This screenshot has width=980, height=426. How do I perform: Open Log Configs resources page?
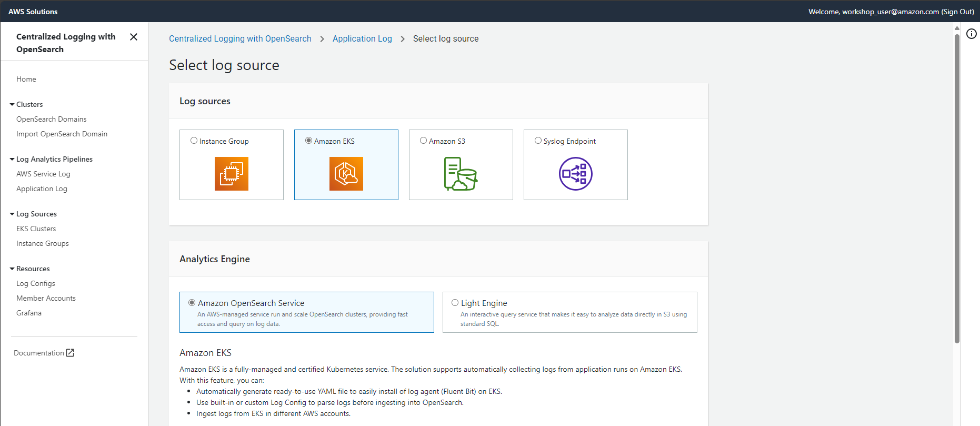pyautogui.click(x=36, y=283)
